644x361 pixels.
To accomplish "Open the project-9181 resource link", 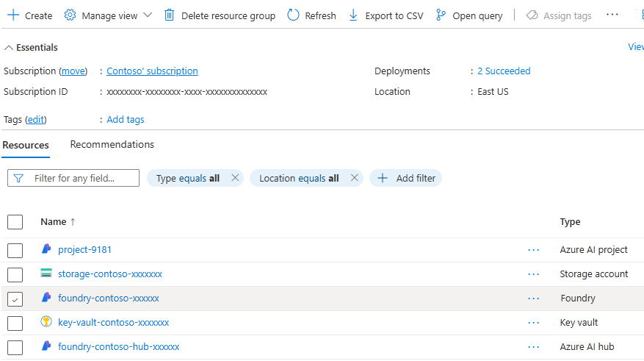I will 84,250.
